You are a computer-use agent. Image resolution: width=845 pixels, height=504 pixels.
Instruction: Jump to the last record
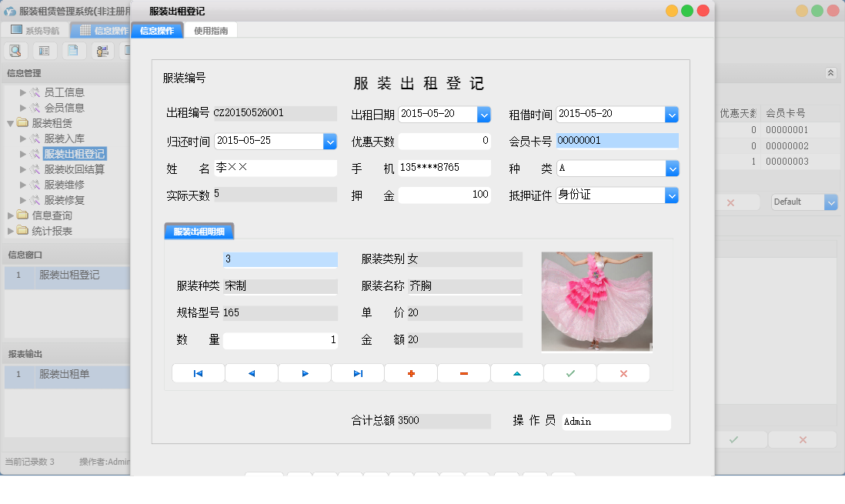[x=356, y=372]
